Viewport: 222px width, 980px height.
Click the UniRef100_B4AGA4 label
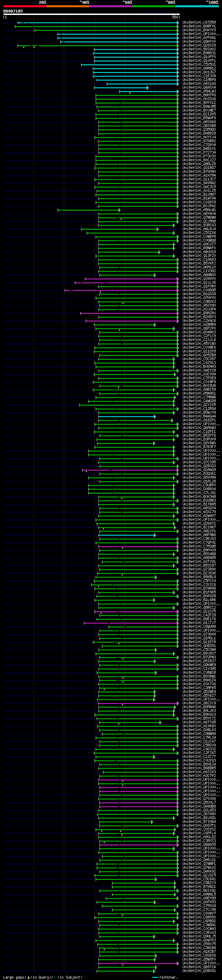coord(199,417)
